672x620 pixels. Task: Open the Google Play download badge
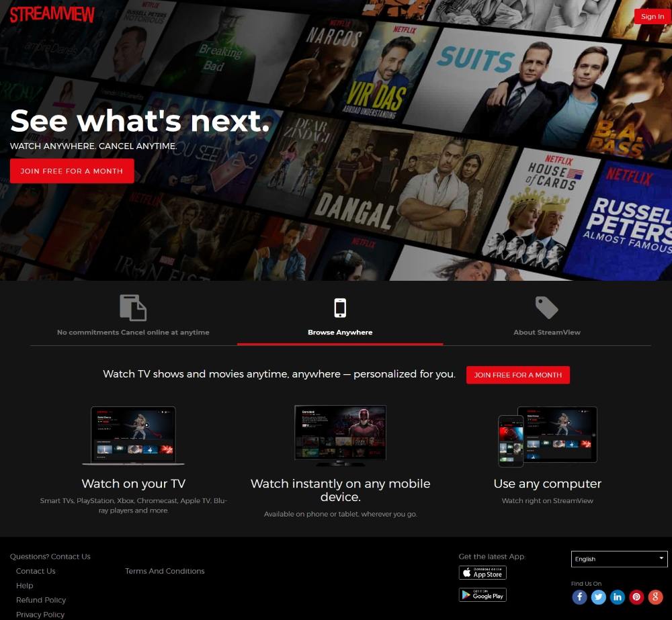click(482, 595)
